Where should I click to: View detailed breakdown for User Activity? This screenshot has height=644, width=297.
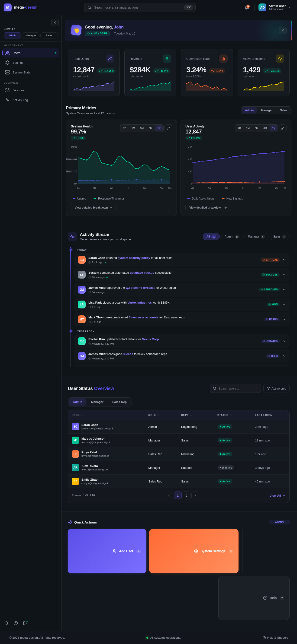(x=208, y=208)
